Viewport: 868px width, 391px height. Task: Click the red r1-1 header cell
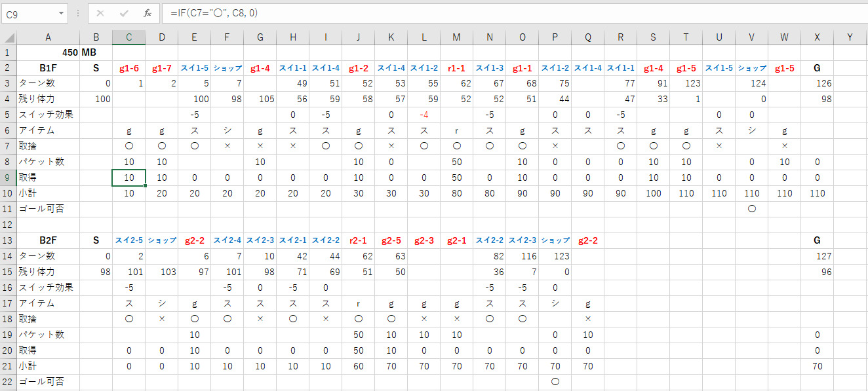[456, 67]
